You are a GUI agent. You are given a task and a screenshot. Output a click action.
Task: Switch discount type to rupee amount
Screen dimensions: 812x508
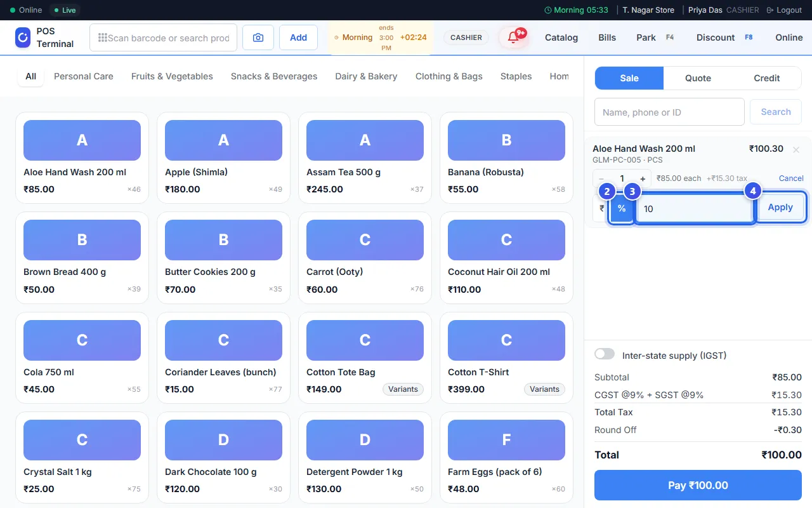[601, 208]
